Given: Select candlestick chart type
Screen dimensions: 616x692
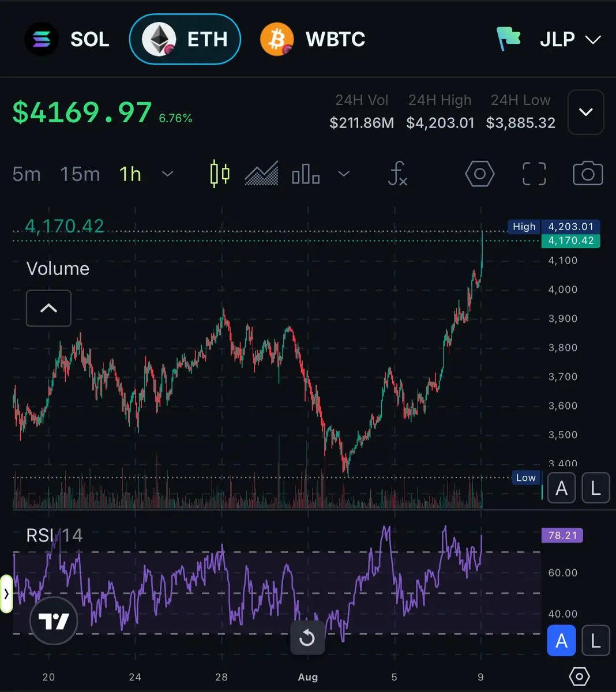Looking at the screenshot, I should (219, 174).
